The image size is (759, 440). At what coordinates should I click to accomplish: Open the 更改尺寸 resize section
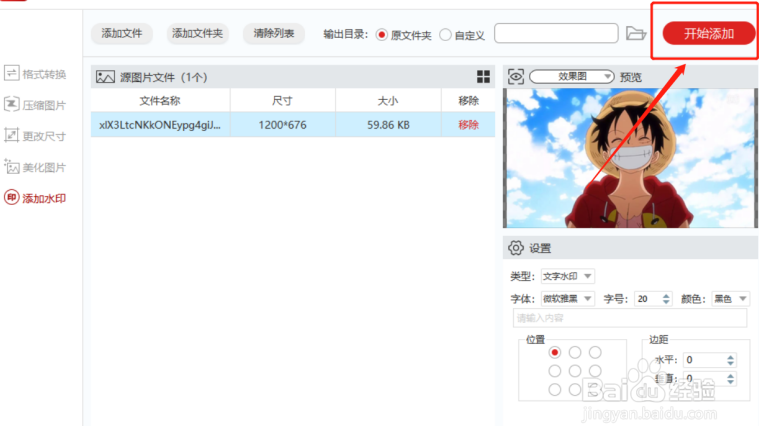coord(35,136)
